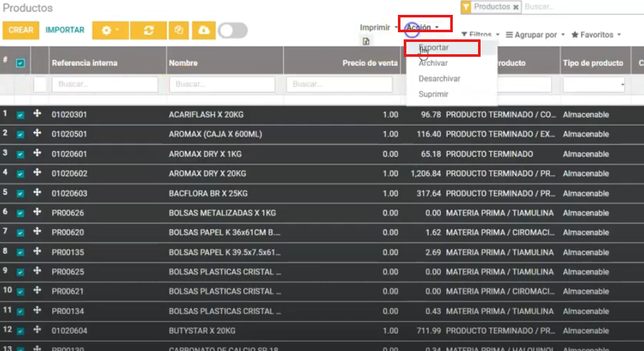Viewport: 644px width, 351px height.
Task: Remove the Productos filter tag with X
Action: point(515,7)
